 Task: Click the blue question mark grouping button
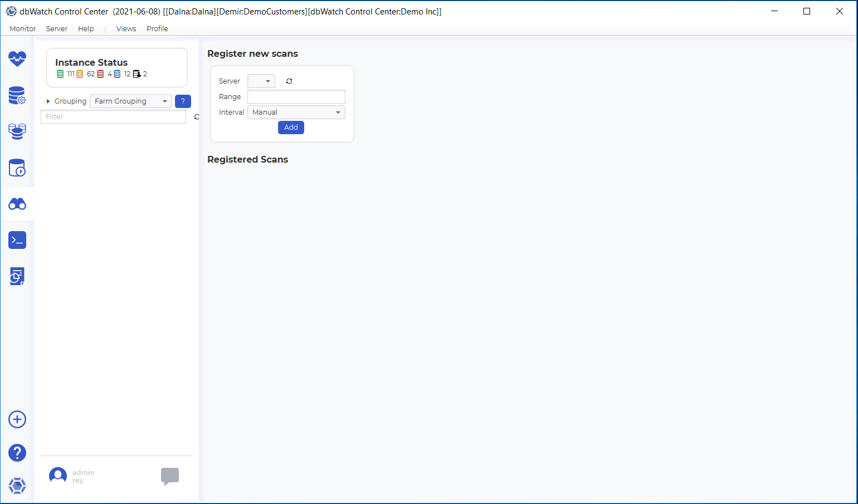pos(183,101)
